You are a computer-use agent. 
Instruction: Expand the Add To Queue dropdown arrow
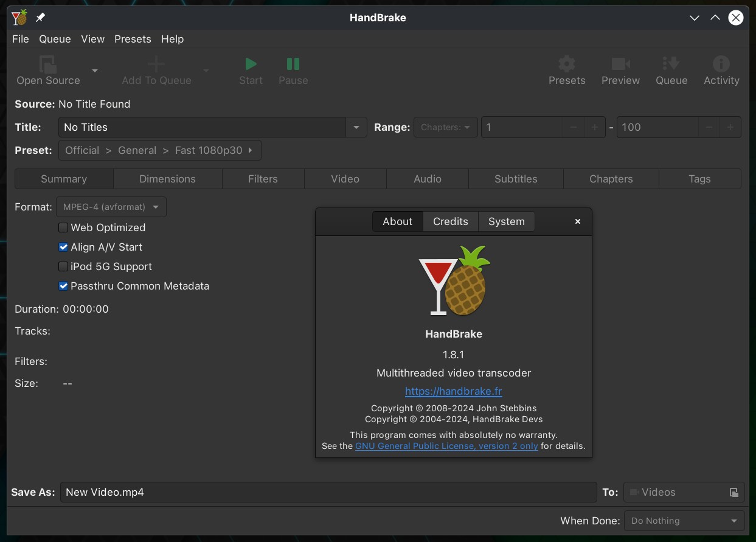click(x=206, y=71)
